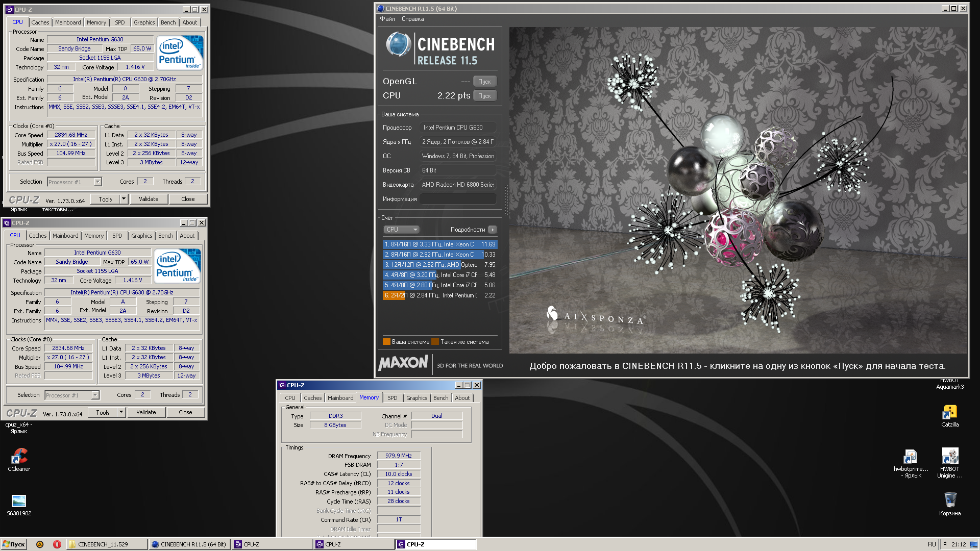Viewport: 980px width, 551px height.
Task: Expand Processor #1 selection in top CPU-Z
Action: (x=97, y=182)
